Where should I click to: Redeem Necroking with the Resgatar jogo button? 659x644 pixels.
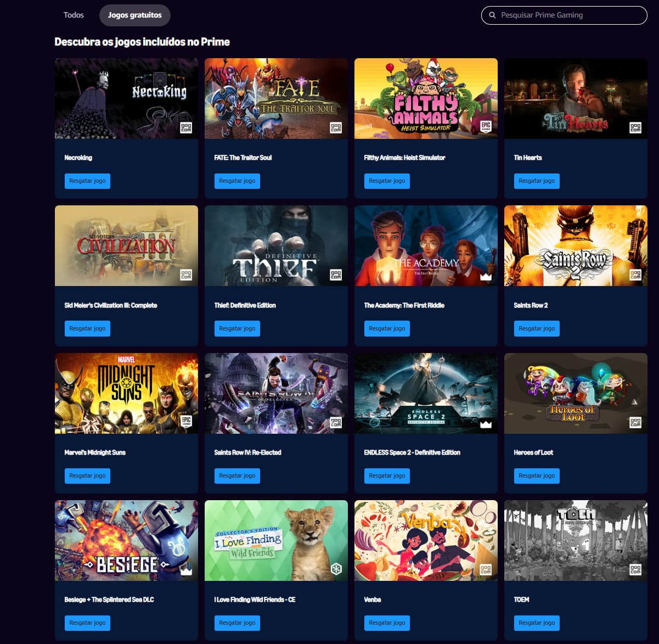click(x=87, y=181)
